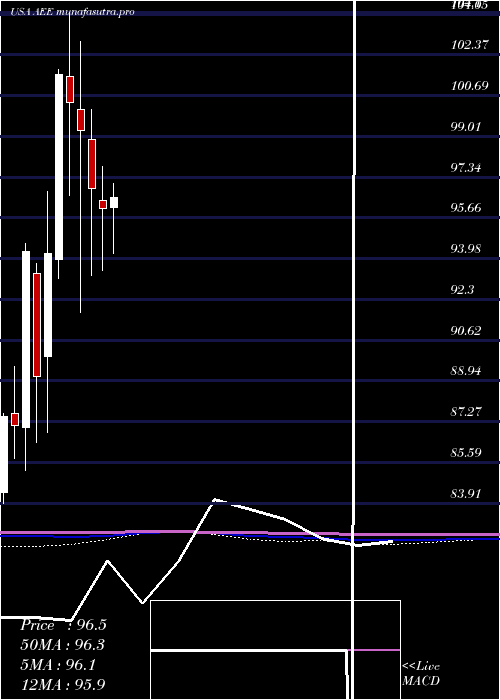Select the 88.94 price axis label

pos(466,371)
